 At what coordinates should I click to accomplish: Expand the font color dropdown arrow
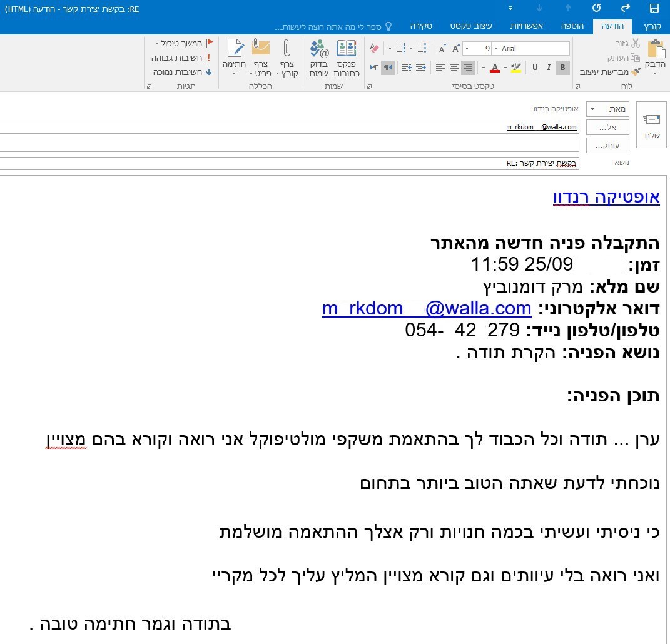tap(484, 68)
